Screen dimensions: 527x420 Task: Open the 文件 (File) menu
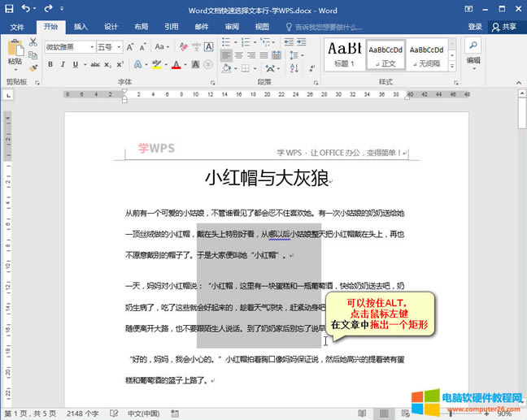tap(17, 27)
